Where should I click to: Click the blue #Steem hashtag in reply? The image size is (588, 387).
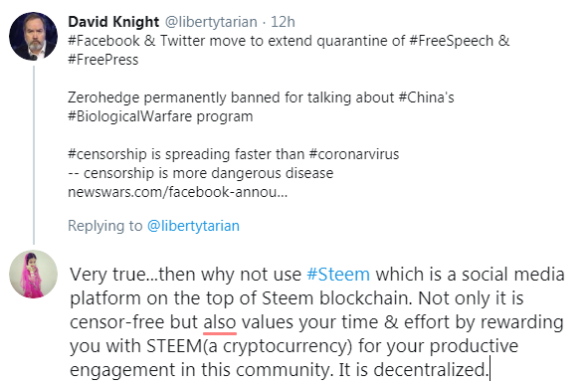tap(338, 275)
